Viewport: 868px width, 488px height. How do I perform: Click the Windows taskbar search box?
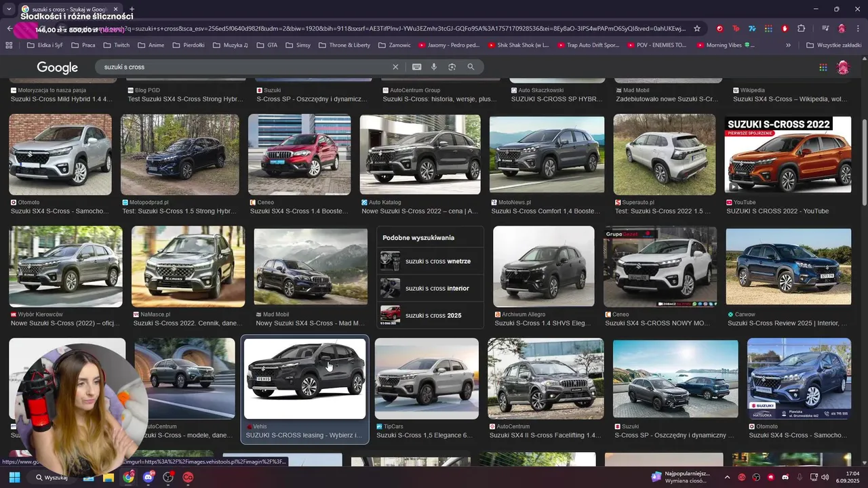52,477
